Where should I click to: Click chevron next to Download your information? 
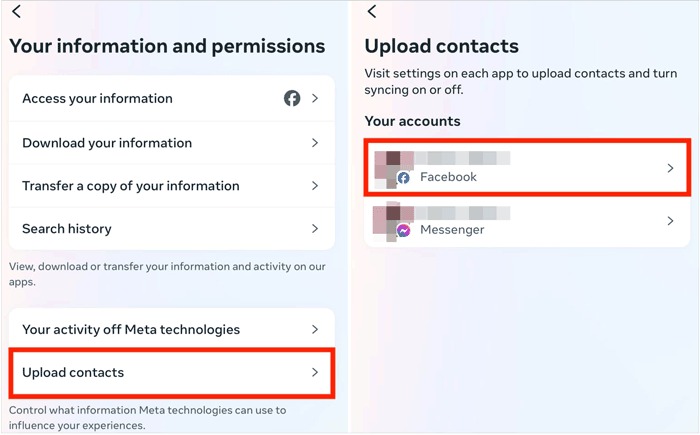[x=315, y=143]
